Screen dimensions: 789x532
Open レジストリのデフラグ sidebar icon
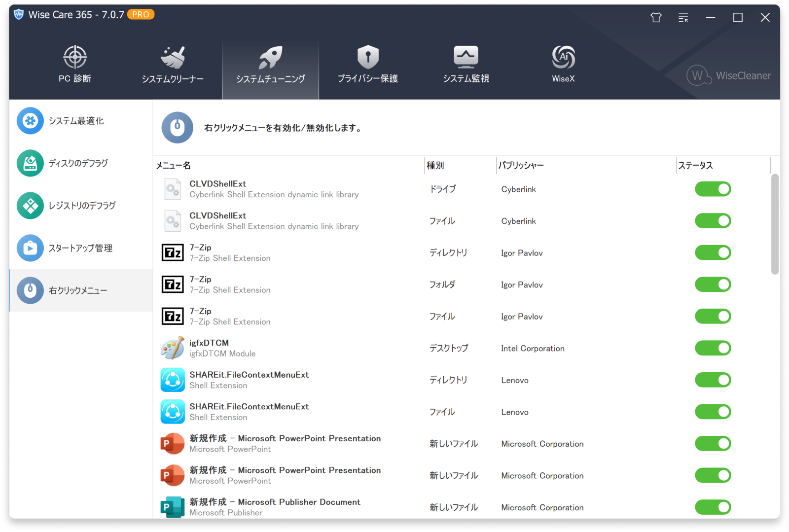tap(30, 206)
